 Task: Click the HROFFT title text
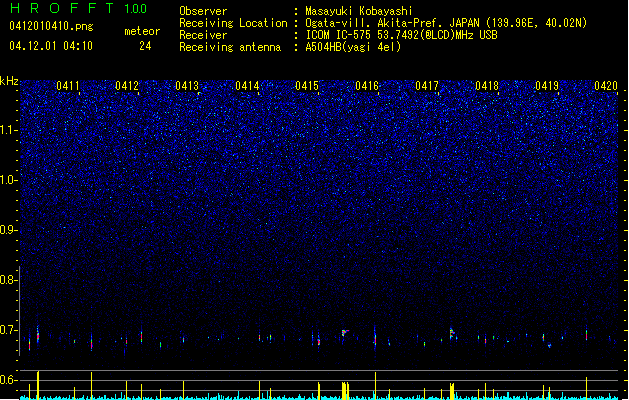(x=62, y=8)
